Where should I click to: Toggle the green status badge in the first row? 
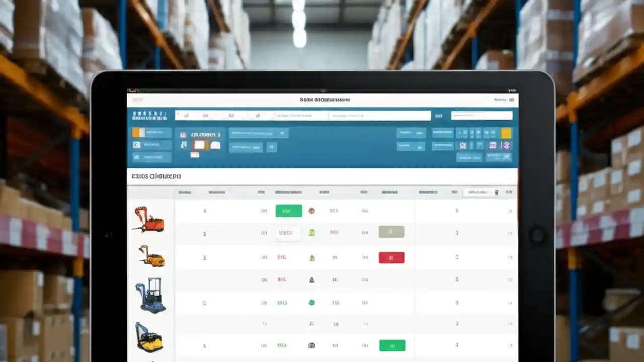(288, 210)
